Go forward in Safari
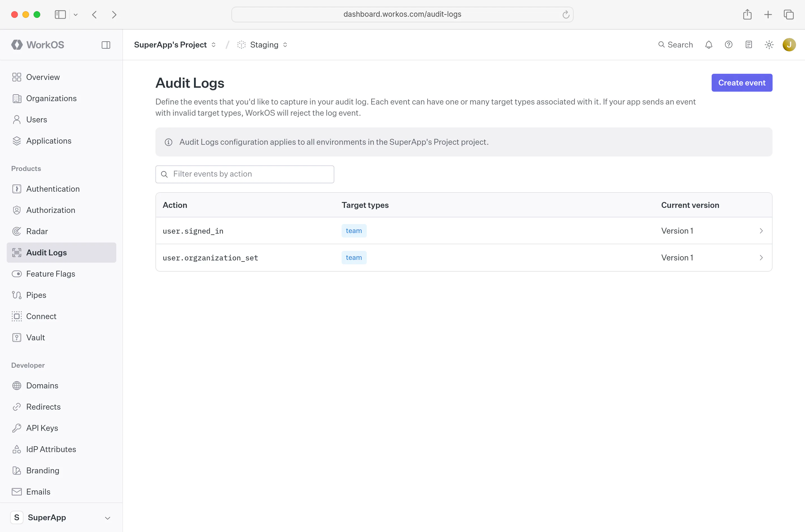The width and height of the screenshot is (805, 532). [x=114, y=15]
